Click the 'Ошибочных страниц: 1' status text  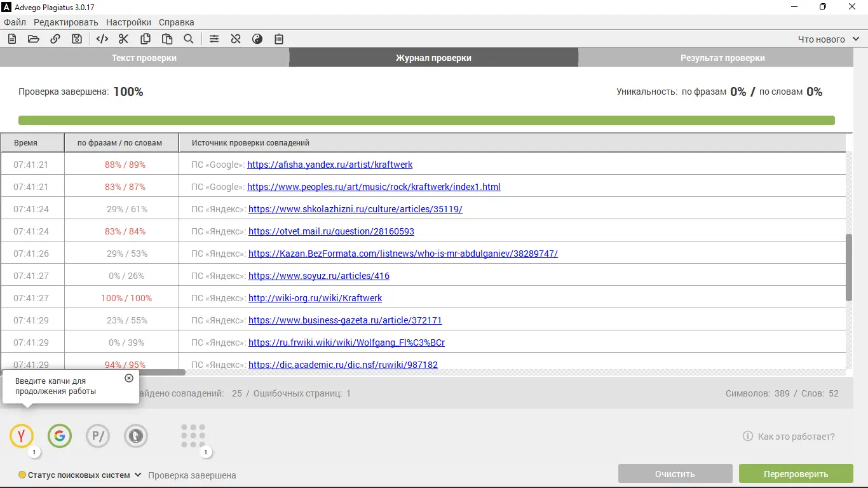point(302,393)
